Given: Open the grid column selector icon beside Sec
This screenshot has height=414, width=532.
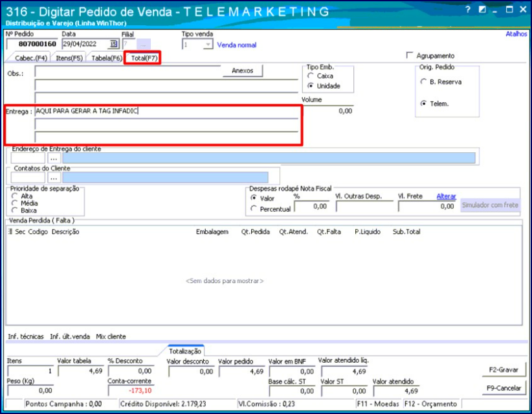Looking at the screenshot, I should click(x=10, y=232).
